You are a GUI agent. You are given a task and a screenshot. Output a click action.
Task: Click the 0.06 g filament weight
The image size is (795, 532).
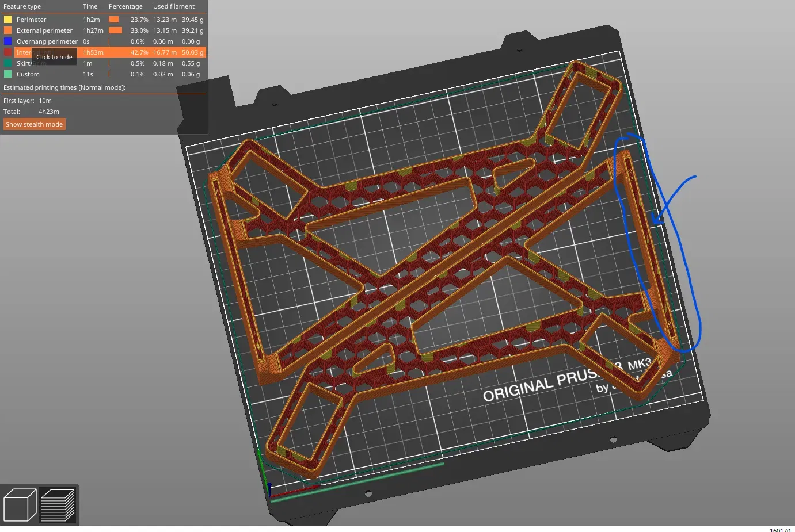(x=191, y=74)
